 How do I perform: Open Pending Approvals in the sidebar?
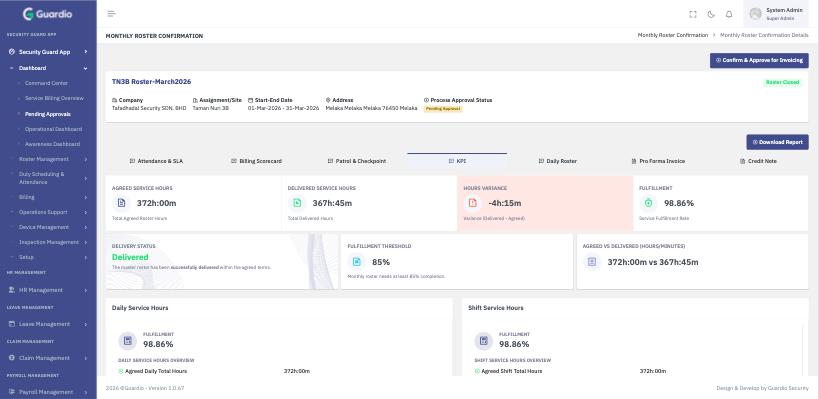click(48, 114)
